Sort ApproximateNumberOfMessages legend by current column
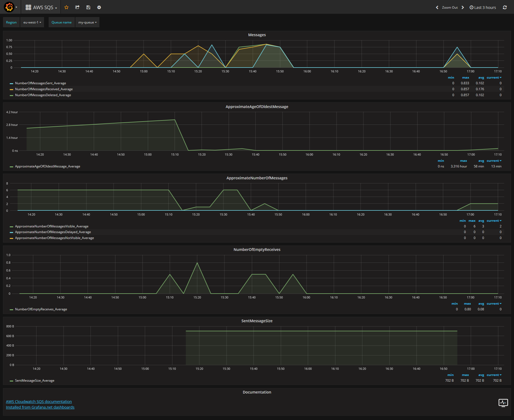This screenshot has height=420, width=514. [494, 221]
